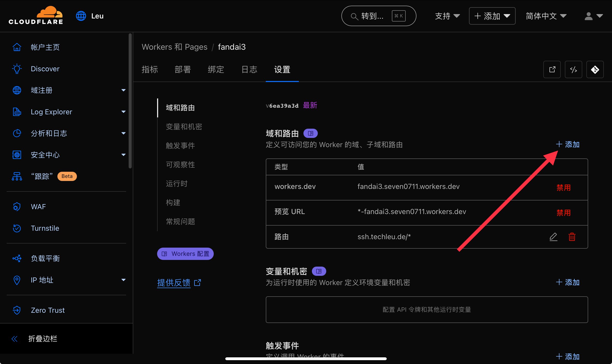
Task: Open the top-bar 添加 dropdown button
Action: [492, 16]
